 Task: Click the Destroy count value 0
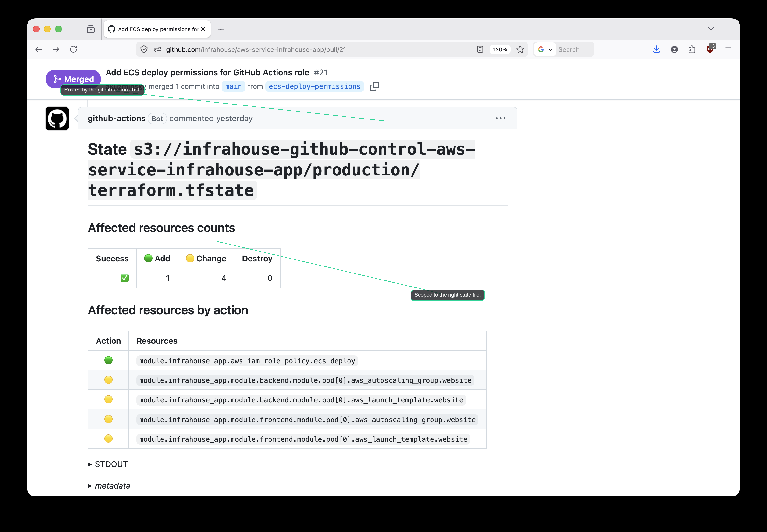click(x=270, y=278)
